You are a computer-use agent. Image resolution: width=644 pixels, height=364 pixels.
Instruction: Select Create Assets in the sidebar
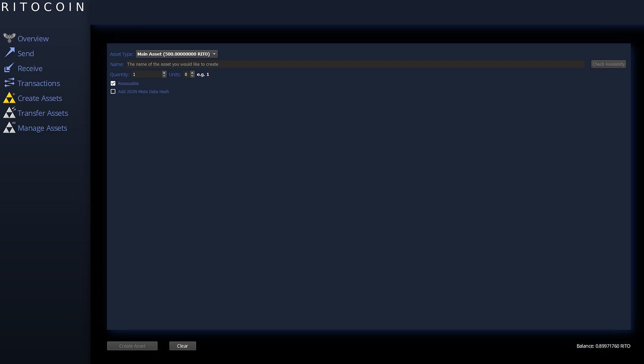[x=40, y=98]
